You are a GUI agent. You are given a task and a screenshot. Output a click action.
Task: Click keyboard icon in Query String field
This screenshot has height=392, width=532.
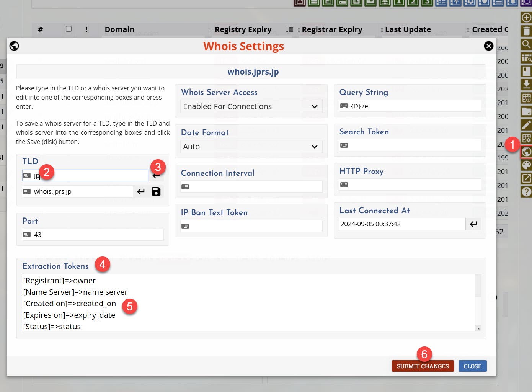point(344,106)
